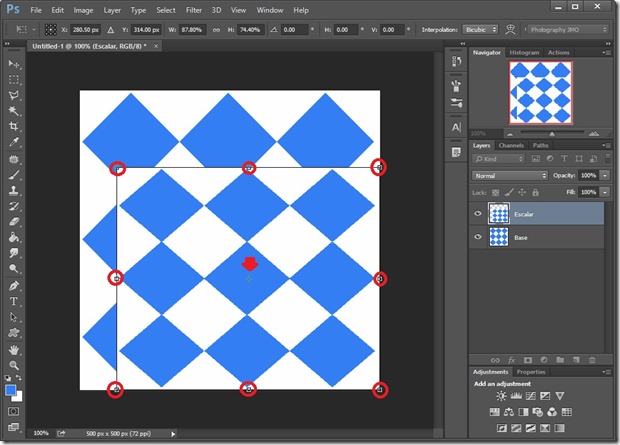
Task: Select the Rectangular Marquee tool
Action: [x=13, y=80]
